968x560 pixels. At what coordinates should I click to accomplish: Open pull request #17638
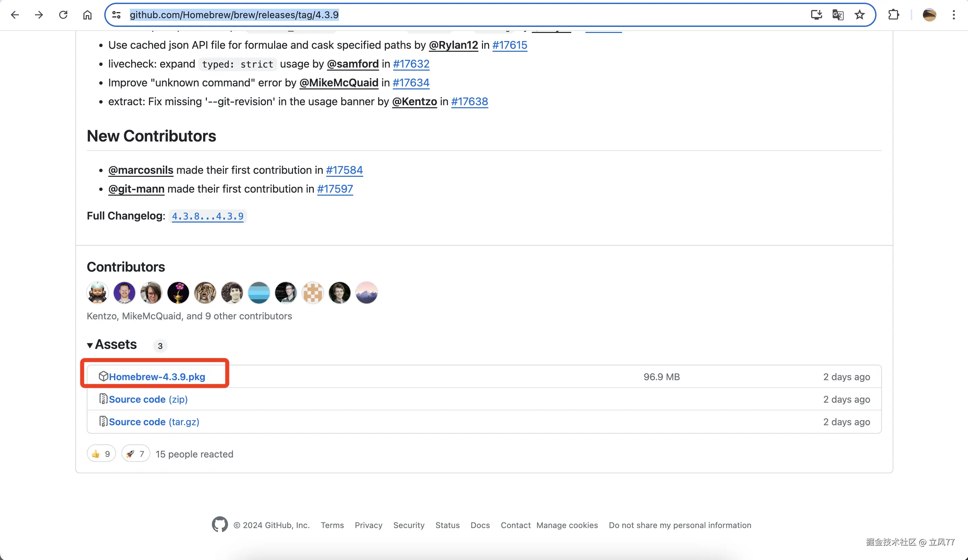tap(470, 101)
